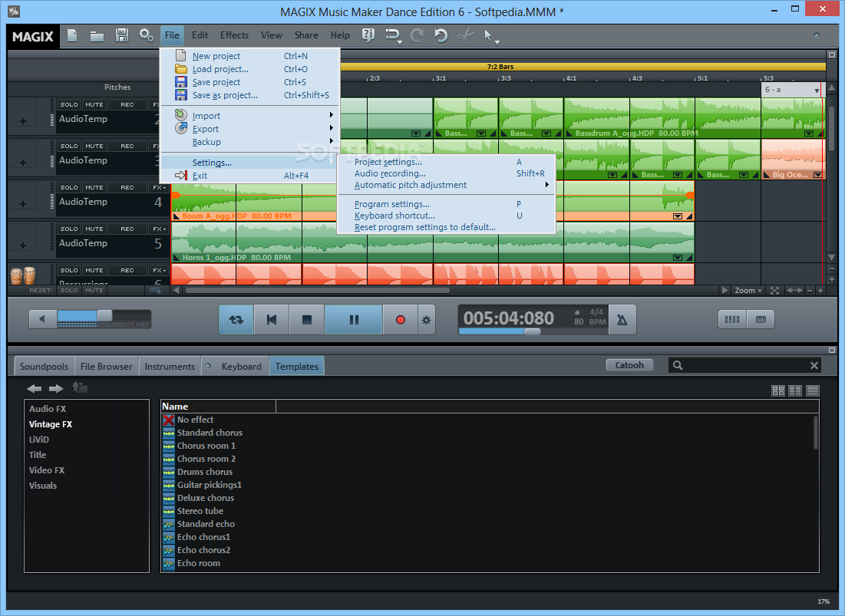This screenshot has width=845, height=616.
Task: Toggle the loop playback button
Action: (x=236, y=320)
